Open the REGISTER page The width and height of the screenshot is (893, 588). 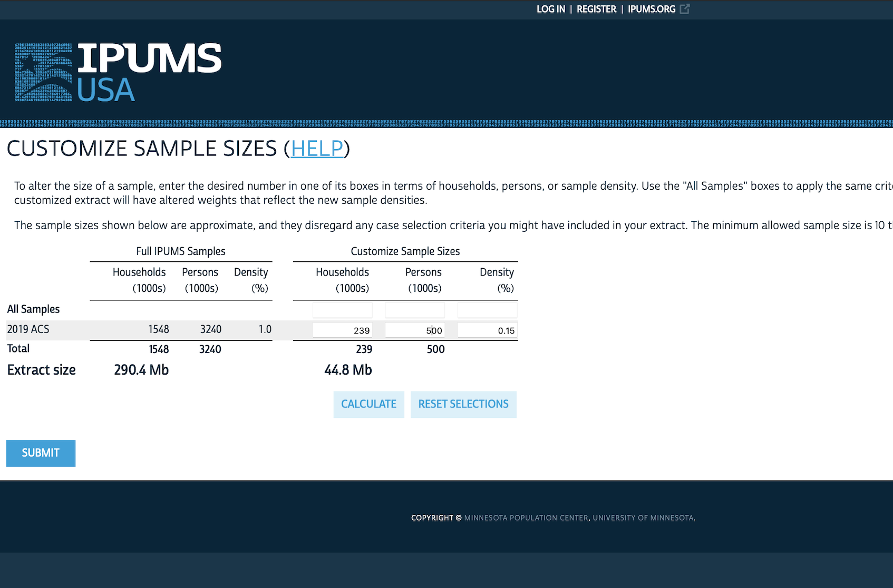pos(596,9)
